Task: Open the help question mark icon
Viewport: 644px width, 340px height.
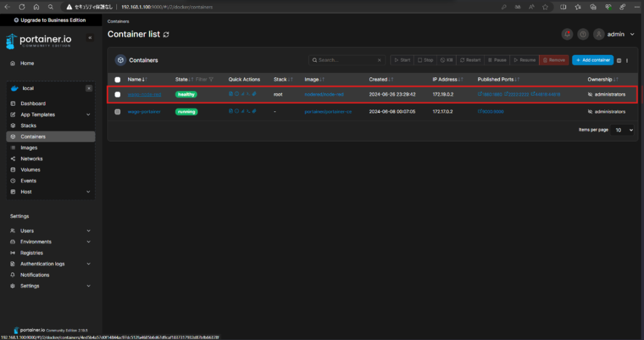Action: [x=583, y=34]
